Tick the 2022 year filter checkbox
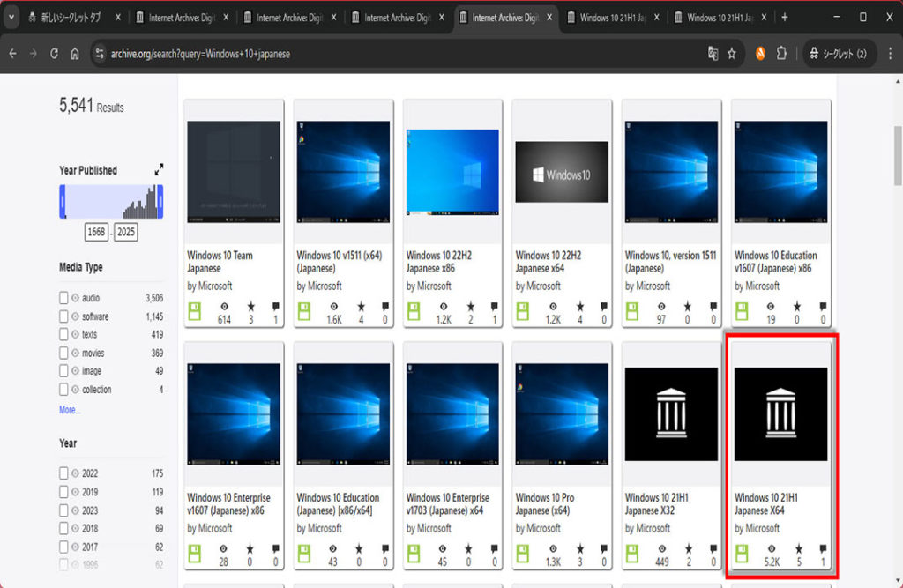Image resolution: width=903 pixels, height=588 pixels. [63, 473]
